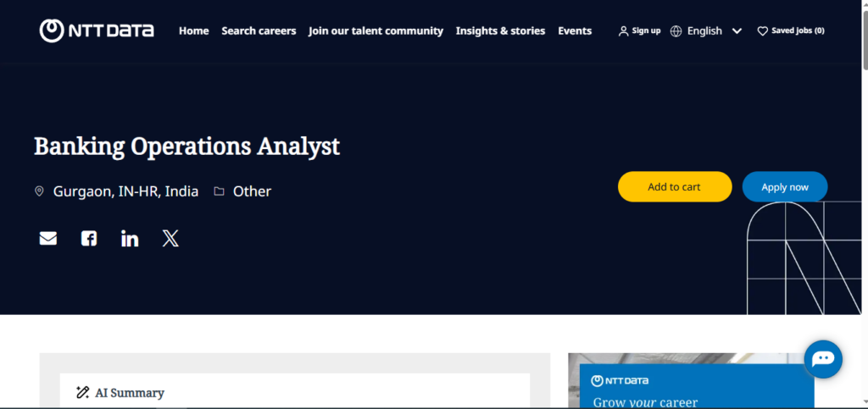Click the folder category icon
Viewport: 868px width, 409px height.
click(220, 191)
